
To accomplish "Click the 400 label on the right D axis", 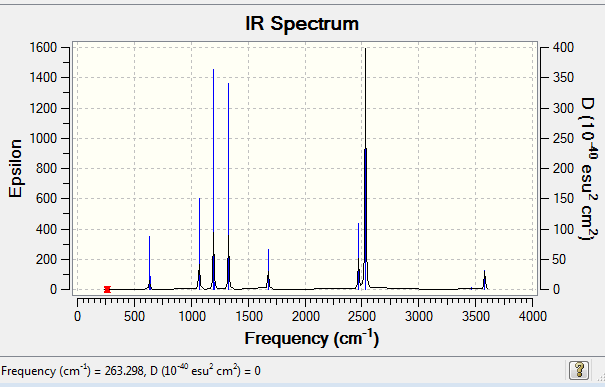I will 563,47.
